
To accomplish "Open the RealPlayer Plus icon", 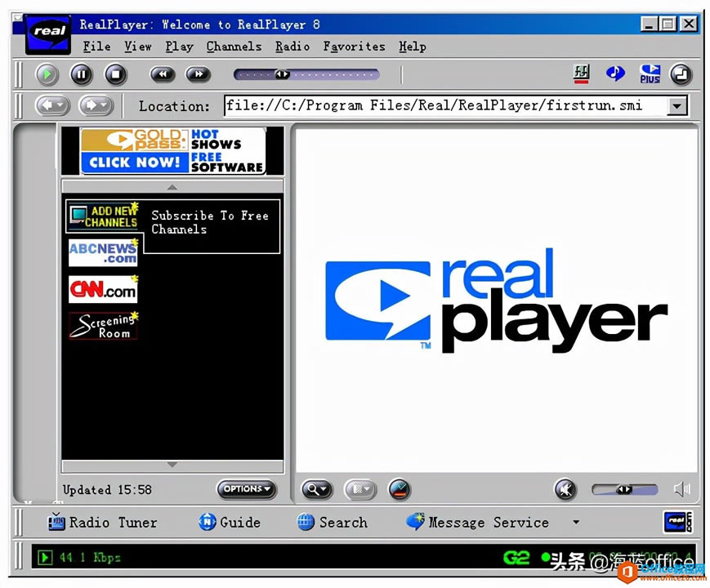I will (x=650, y=73).
